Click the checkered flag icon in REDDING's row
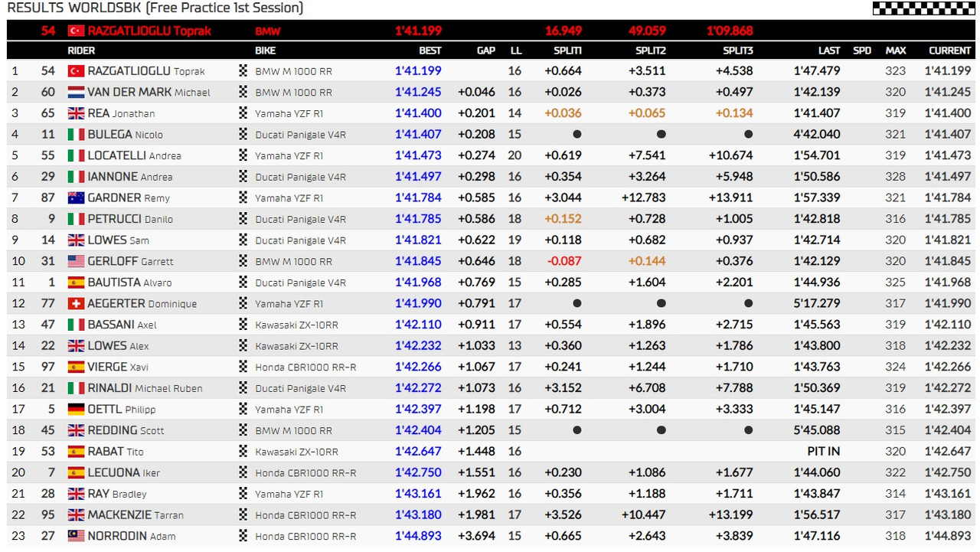 tap(243, 430)
